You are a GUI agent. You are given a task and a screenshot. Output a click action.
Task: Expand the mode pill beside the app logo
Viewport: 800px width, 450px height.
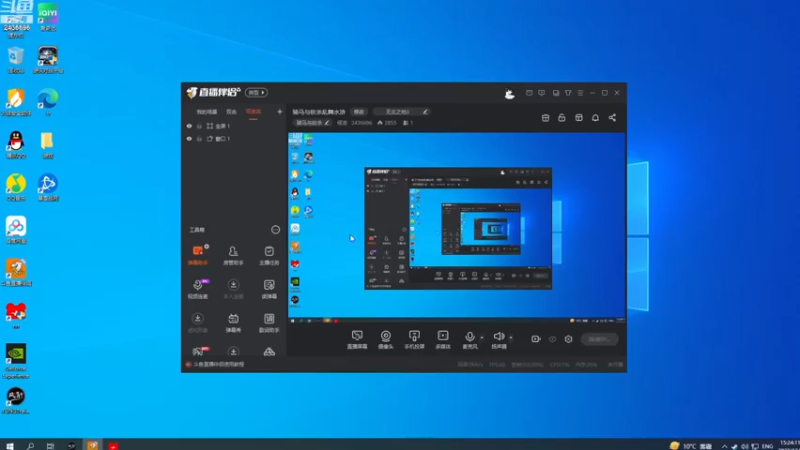tap(256, 93)
